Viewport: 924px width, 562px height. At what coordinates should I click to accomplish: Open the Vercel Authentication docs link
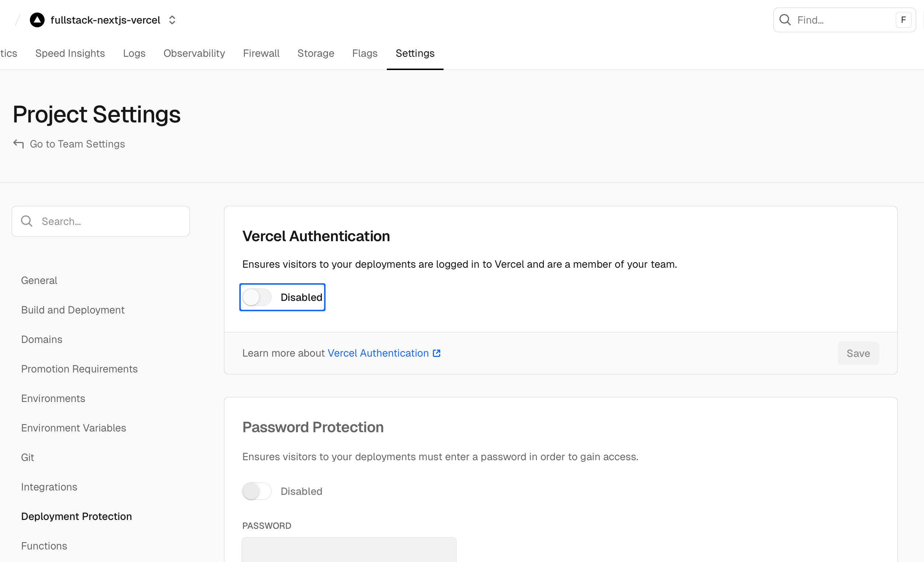(378, 353)
